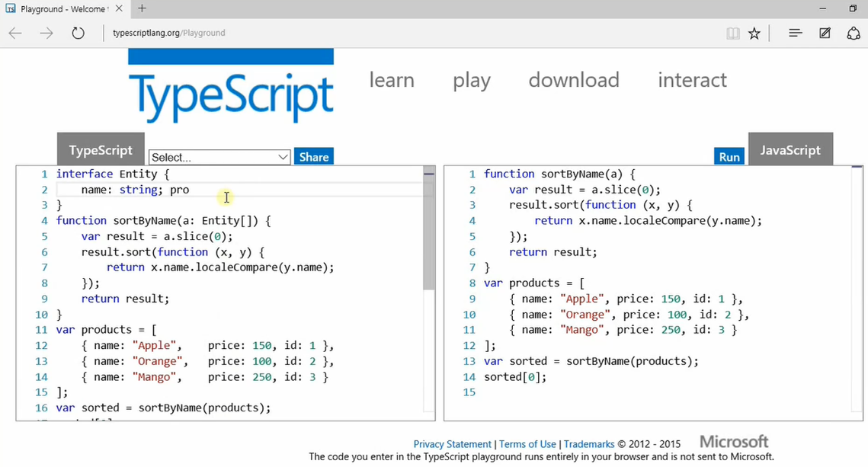Close the Playground browser tab
The image size is (868, 467).
point(119,9)
